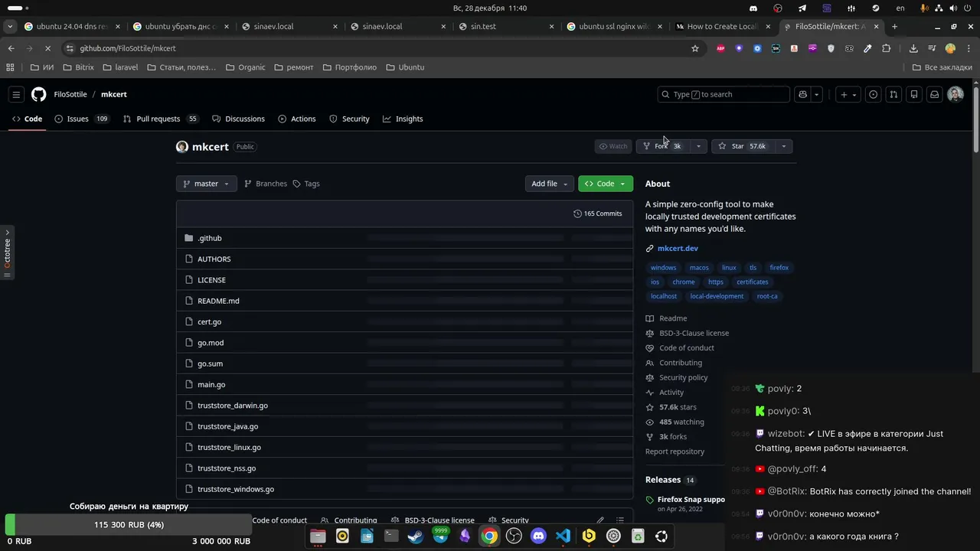This screenshot has width=980, height=551.
Task: Open microphone indicator in top bar
Action: coord(924,8)
